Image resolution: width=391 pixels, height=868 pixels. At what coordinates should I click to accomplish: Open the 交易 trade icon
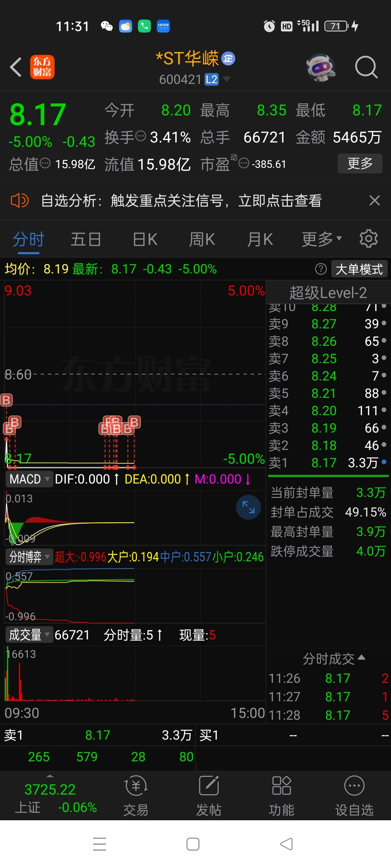(136, 796)
